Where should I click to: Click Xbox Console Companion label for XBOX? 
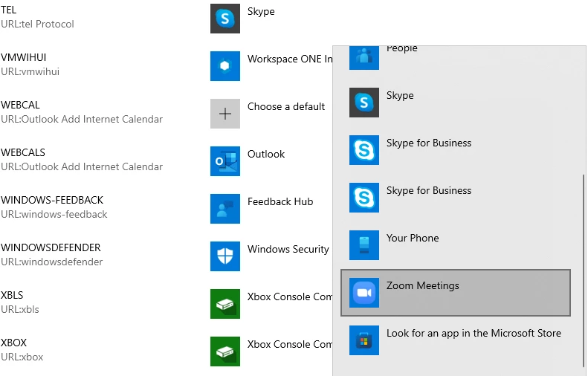pyautogui.click(x=289, y=345)
